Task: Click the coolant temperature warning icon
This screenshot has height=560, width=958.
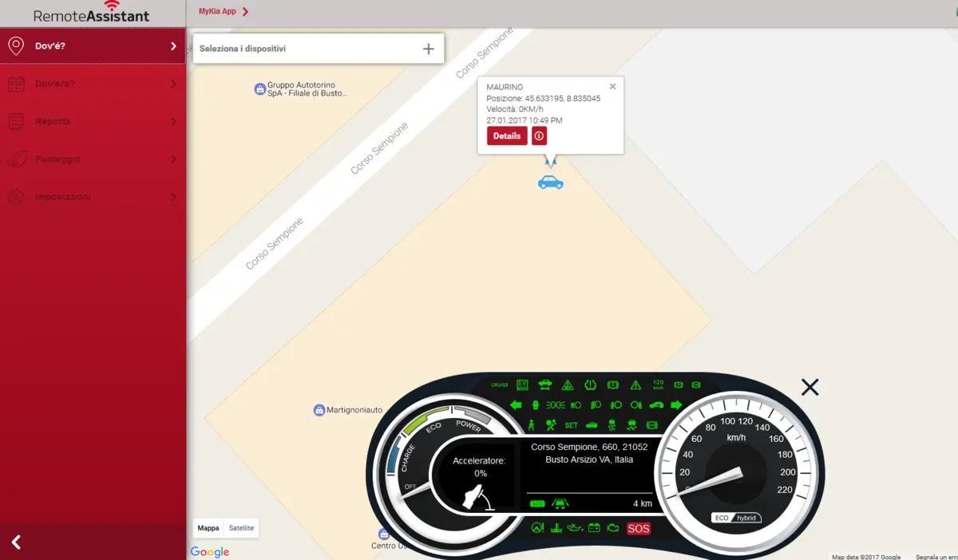Action: [557, 528]
